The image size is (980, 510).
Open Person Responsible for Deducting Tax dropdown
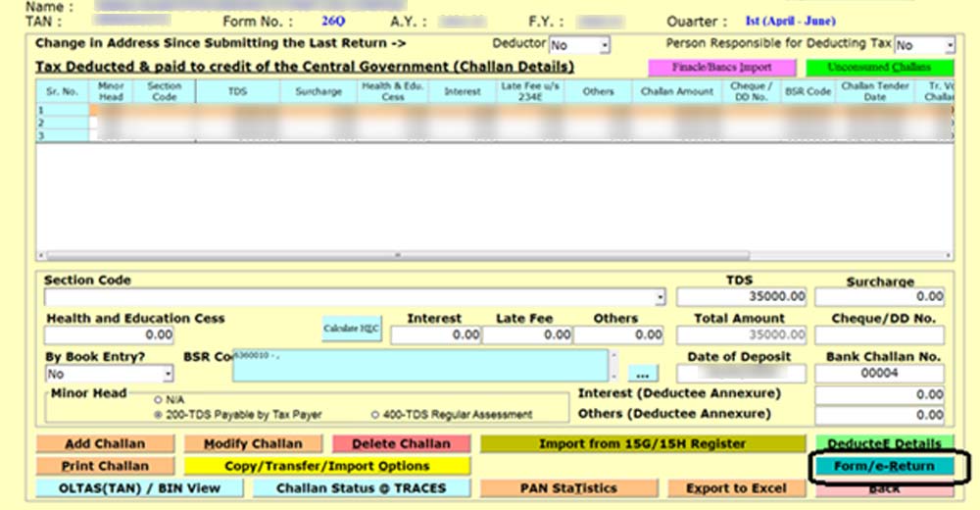pyautogui.click(x=950, y=45)
